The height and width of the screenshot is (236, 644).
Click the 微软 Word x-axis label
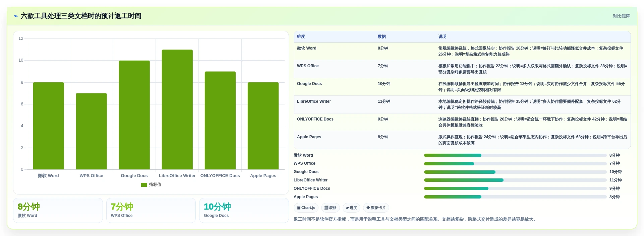tap(48, 176)
